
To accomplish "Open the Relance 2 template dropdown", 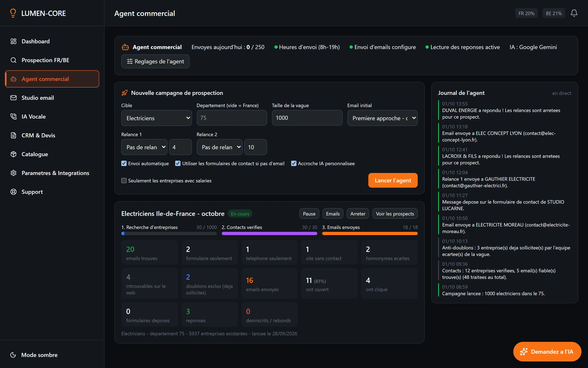I will click(220, 147).
